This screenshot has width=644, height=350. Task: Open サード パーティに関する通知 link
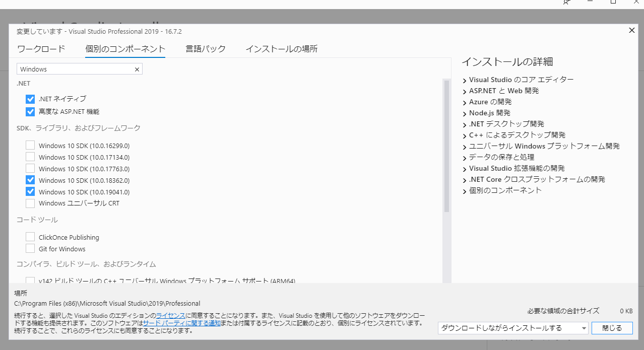(181, 323)
